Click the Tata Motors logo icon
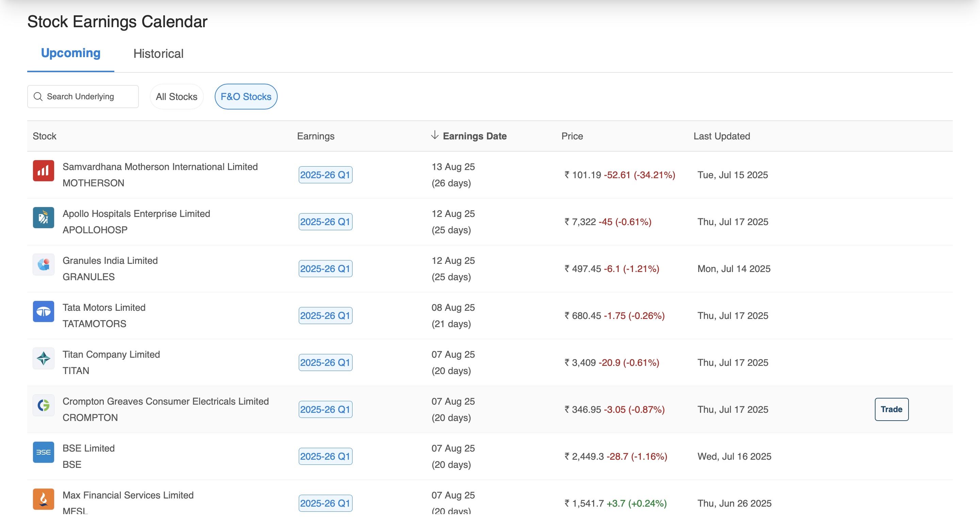Viewport: 980px width, 525px height. tap(43, 311)
